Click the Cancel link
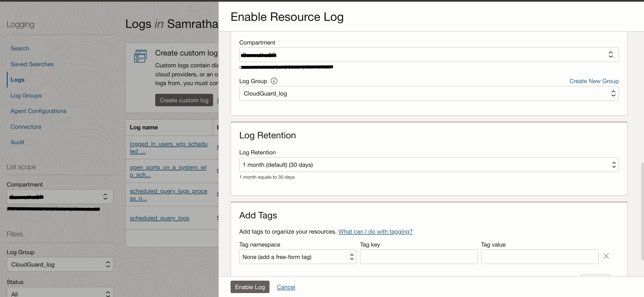644x297 pixels. tap(286, 287)
